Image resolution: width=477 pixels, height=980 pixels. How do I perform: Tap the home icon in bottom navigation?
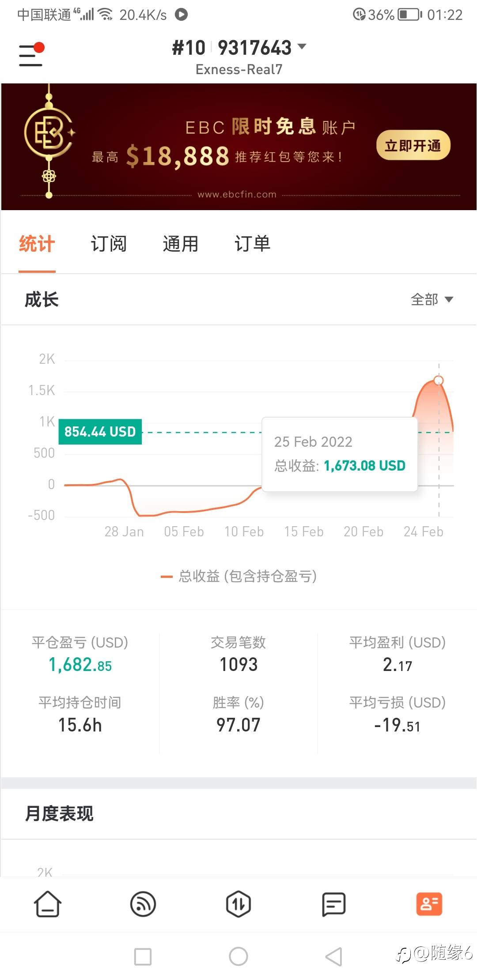pyautogui.click(x=48, y=904)
